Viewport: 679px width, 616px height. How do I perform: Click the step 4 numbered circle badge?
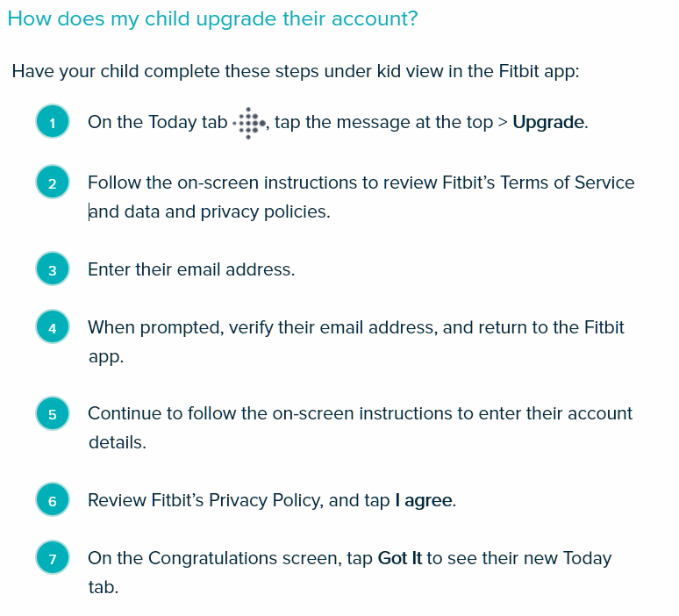pyautogui.click(x=53, y=327)
